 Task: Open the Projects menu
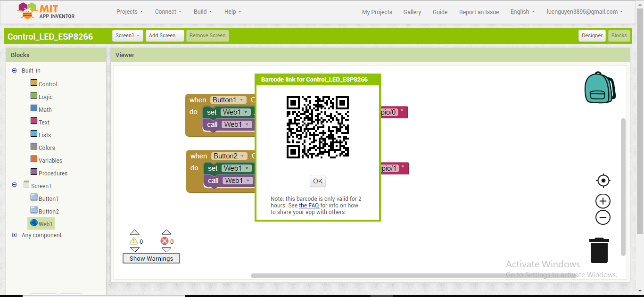130,12
